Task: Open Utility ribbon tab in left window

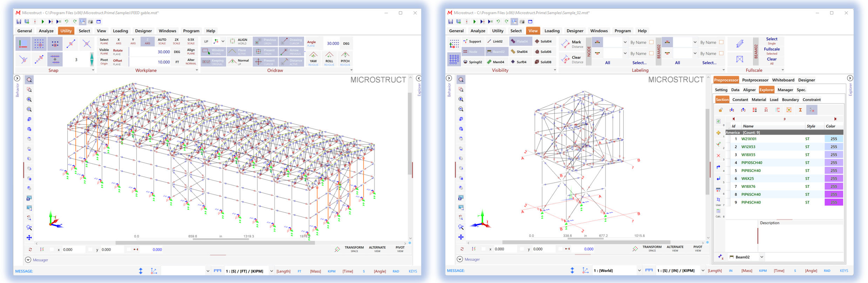Action: (66, 31)
